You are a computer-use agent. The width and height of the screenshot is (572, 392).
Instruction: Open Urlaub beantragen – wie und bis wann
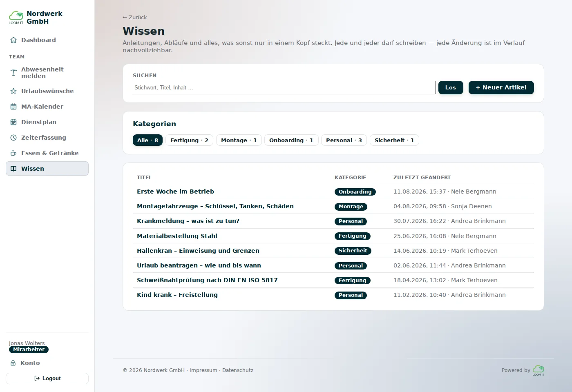tap(199, 265)
